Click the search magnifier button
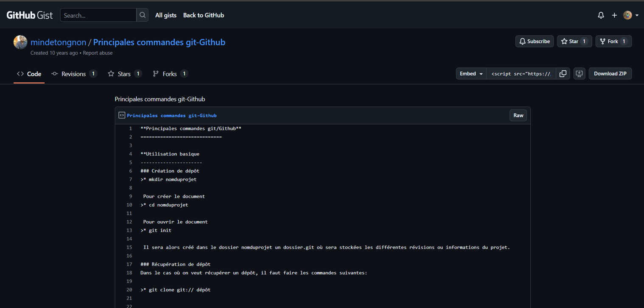 pos(143,15)
